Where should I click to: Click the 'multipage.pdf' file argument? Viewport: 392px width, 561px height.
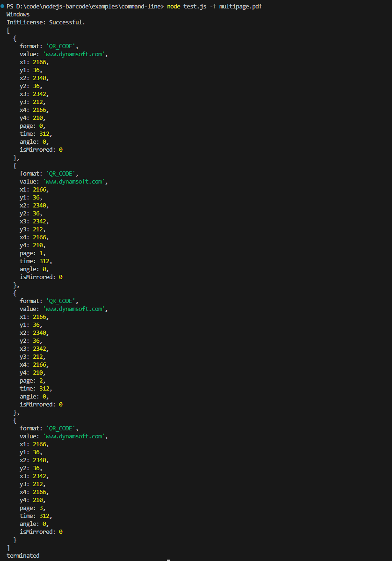[240, 6]
